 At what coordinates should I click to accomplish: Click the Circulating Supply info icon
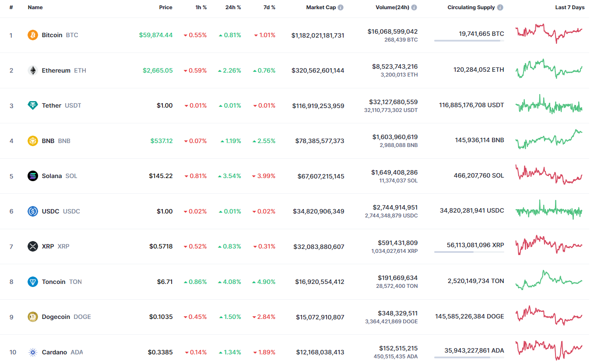coord(500,7)
